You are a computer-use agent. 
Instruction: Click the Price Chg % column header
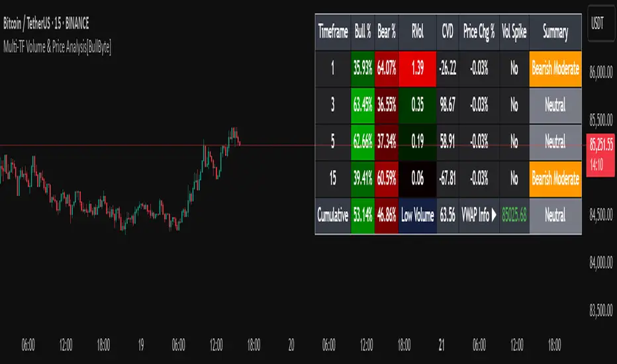(x=479, y=32)
